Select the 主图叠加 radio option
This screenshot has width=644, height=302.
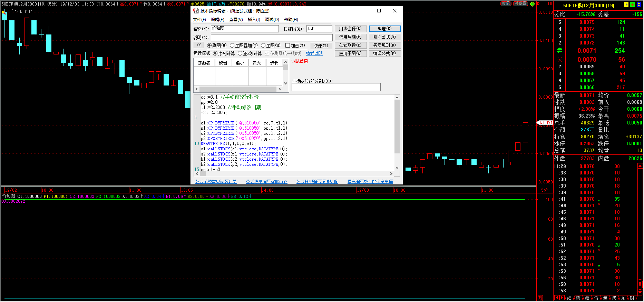pos(232,46)
